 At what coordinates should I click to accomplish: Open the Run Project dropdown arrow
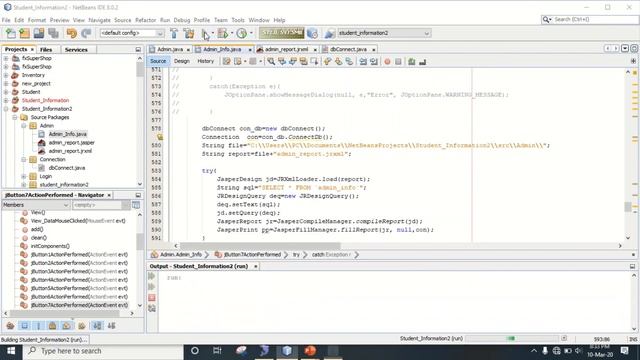tap(213, 33)
